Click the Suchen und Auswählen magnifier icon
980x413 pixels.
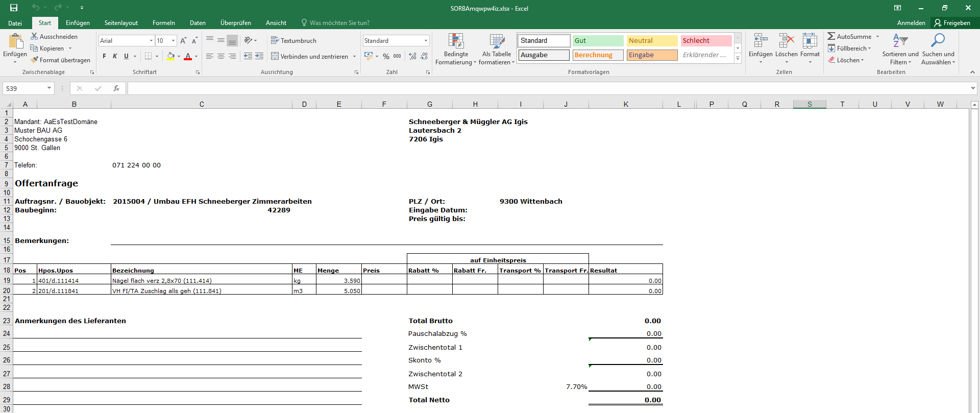[938, 40]
